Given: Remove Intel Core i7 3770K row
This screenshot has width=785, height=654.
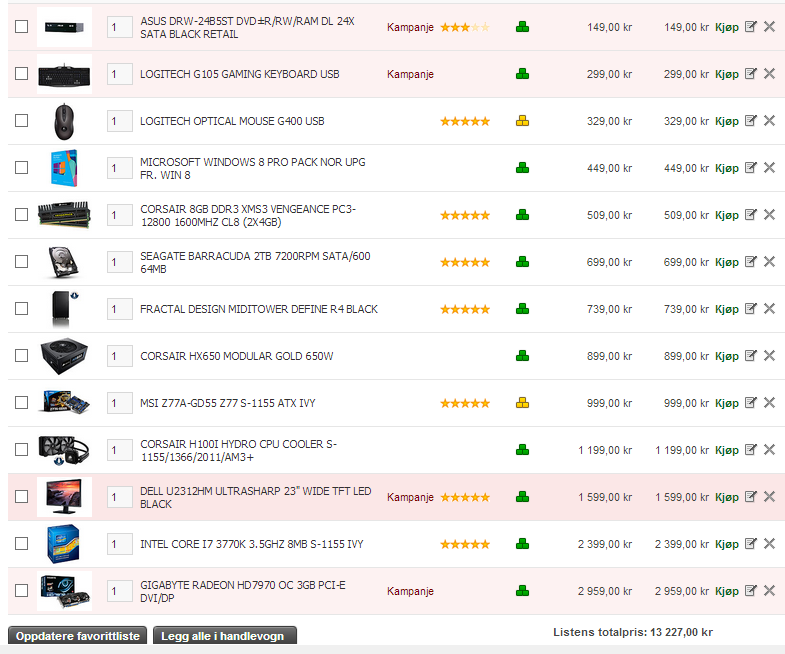Looking at the screenshot, I should point(769,544).
